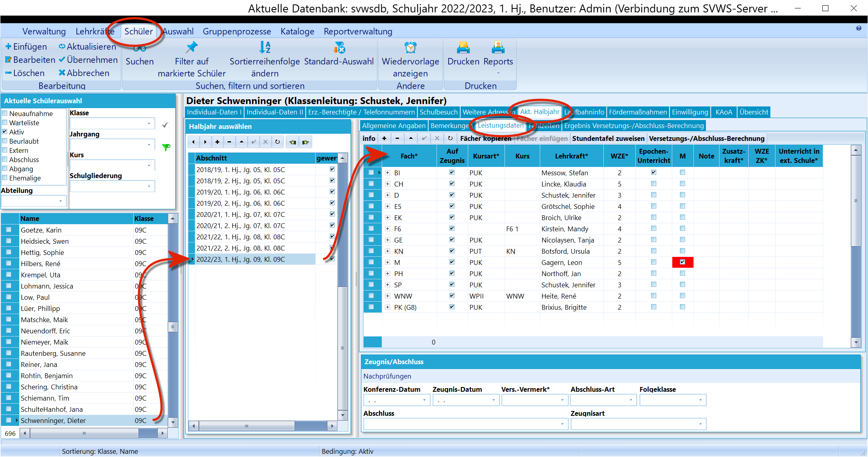Click edit up-arrow icon in Leistungsdaten toolbar
The image size is (868, 457).
click(411, 138)
